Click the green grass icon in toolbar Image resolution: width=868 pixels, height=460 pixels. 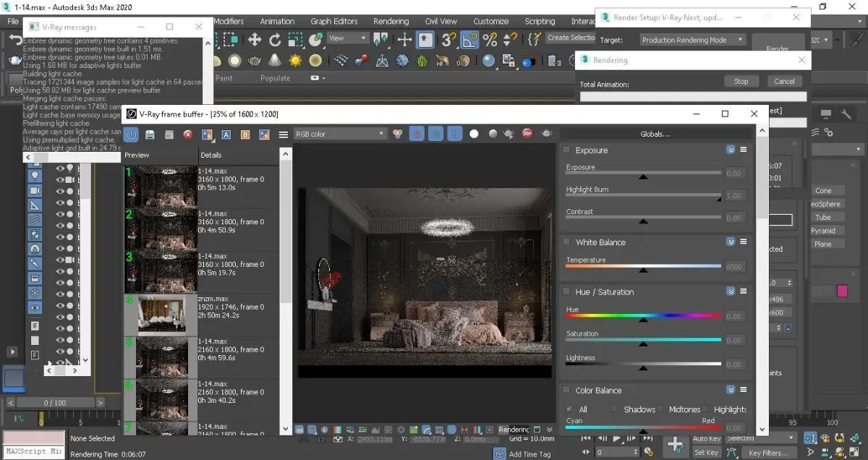(422, 61)
